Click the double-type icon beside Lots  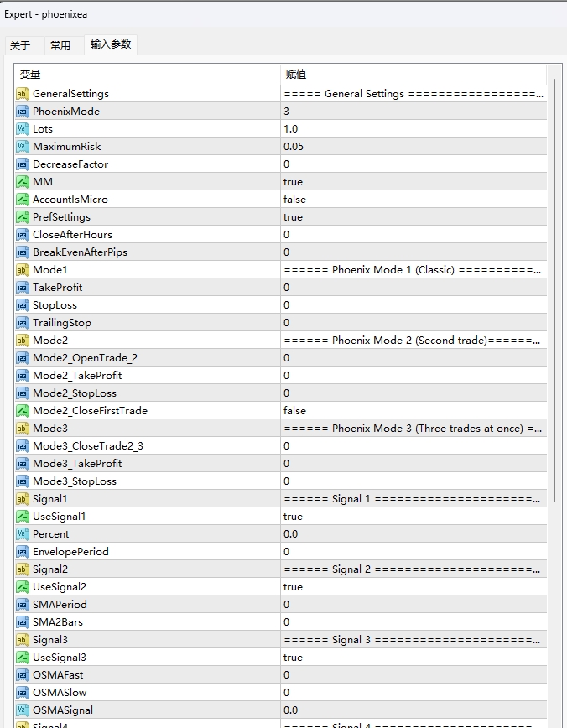pyautogui.click(x=23, y=129)
